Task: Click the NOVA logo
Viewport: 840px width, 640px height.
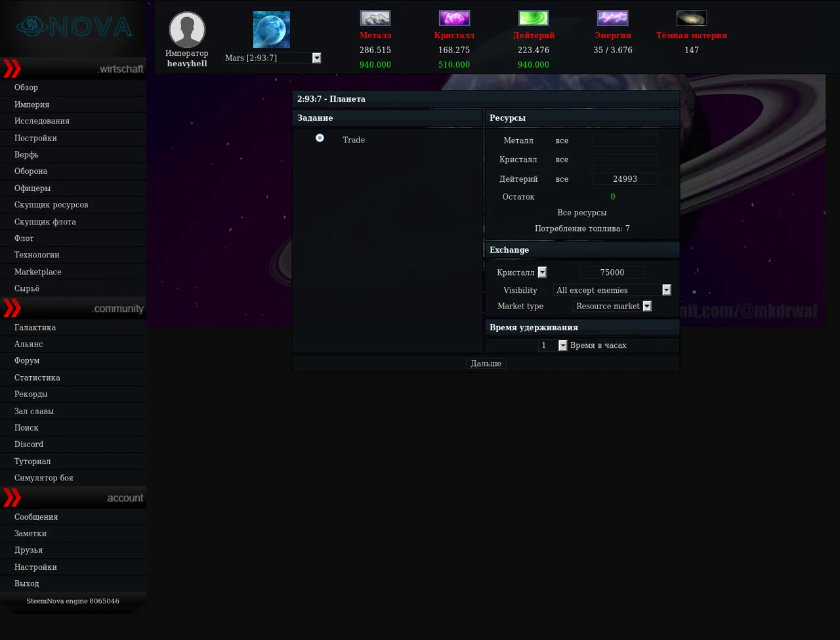Action: coord(73,27)
